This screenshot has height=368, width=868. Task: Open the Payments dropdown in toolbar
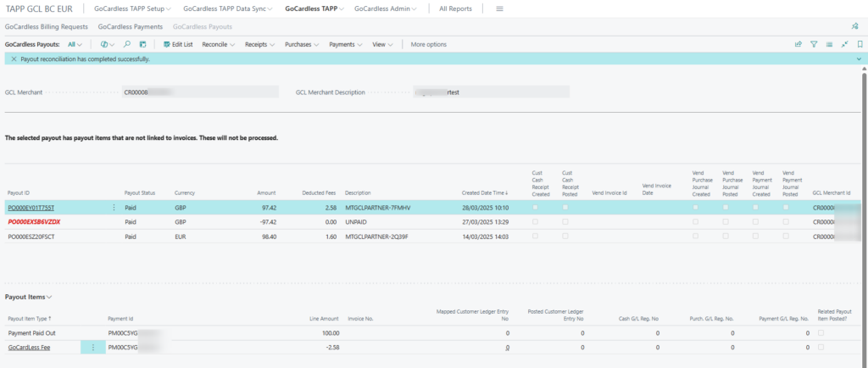(346, 44)
